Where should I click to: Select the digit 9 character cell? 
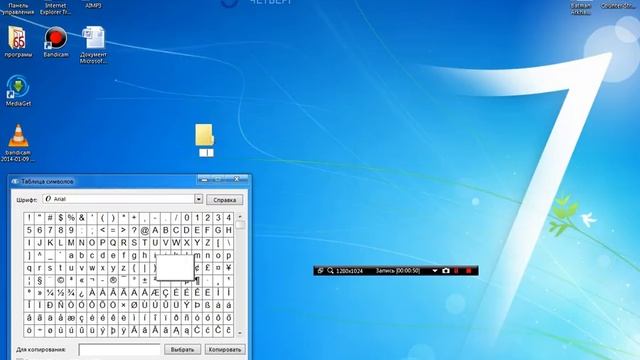71,230
